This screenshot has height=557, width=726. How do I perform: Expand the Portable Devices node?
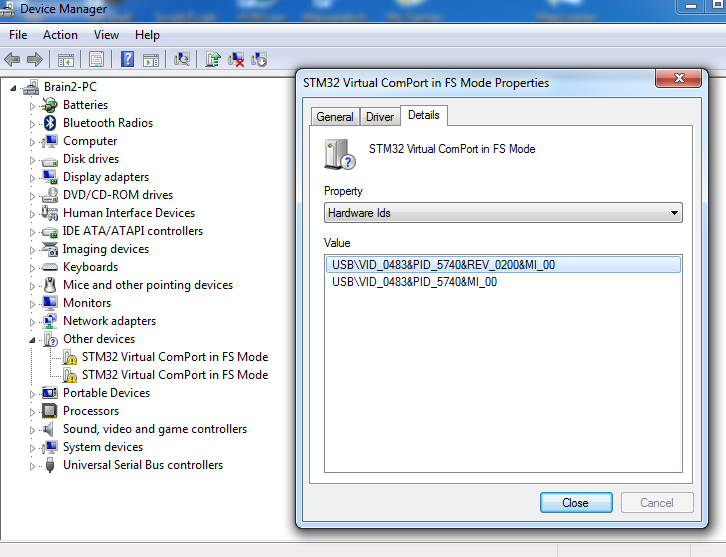coord(32,394)
